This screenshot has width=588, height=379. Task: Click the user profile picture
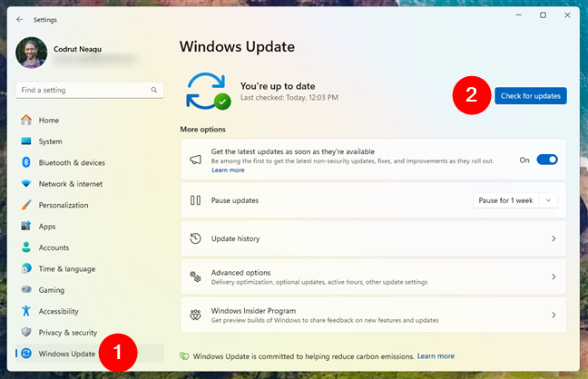click(x=32, y=53)
